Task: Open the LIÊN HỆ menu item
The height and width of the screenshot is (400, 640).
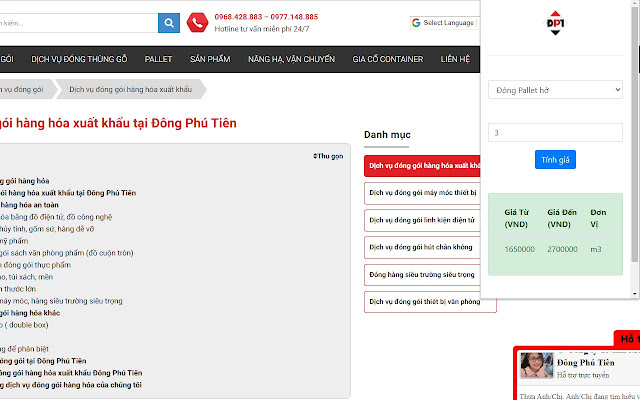Action: (455, 59)
